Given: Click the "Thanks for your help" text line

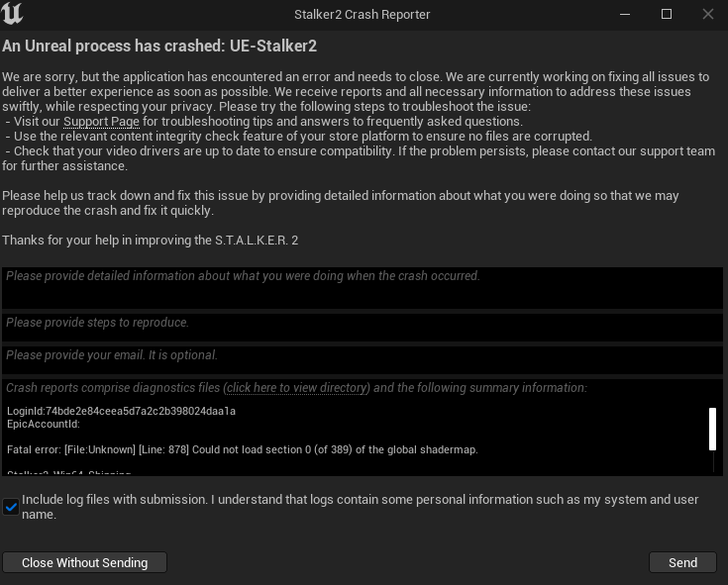Looking at the screenshot, I should (x=151, y=241).
